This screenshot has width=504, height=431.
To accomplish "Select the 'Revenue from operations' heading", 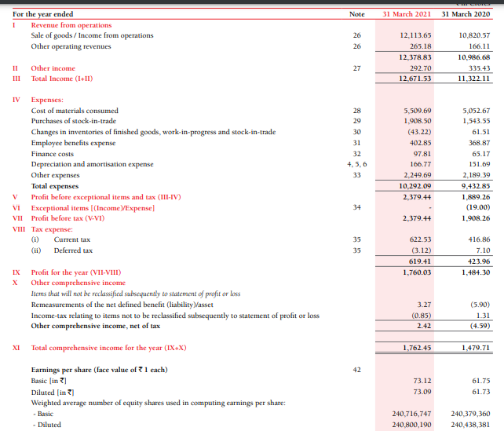I will 71,25.
